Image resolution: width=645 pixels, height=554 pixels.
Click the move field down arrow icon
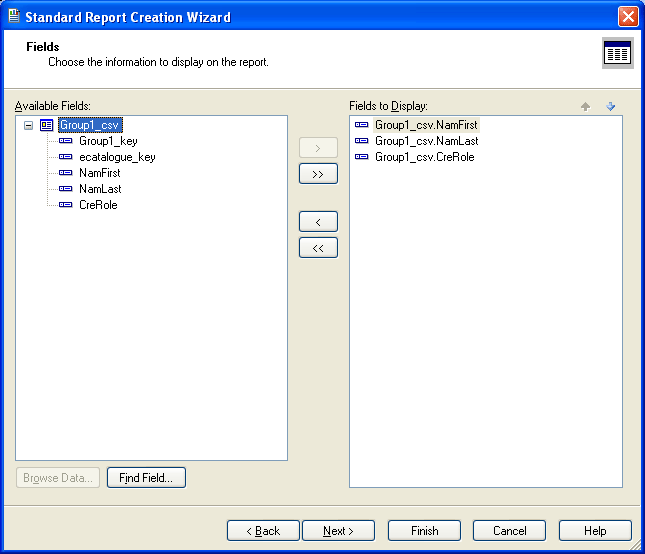pos(610,106)
